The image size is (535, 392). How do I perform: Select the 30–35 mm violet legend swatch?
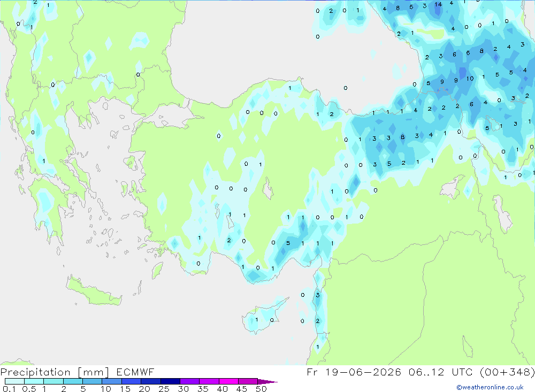tap(190, 381)
